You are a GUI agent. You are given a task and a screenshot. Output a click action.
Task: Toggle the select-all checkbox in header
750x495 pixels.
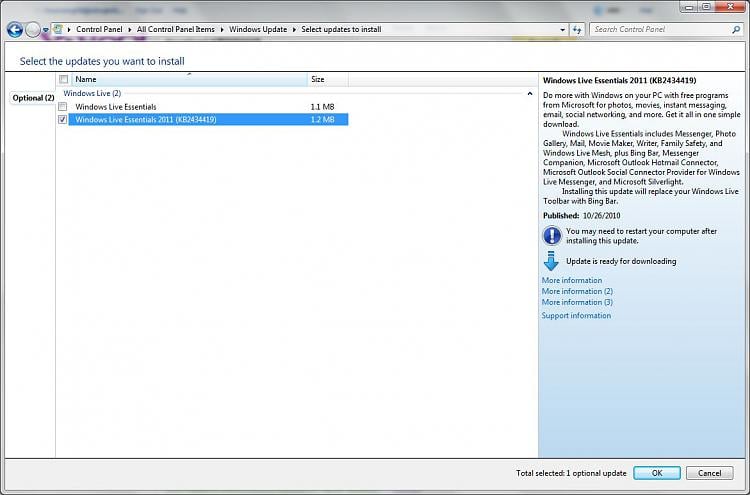click(x=63, y=79)
